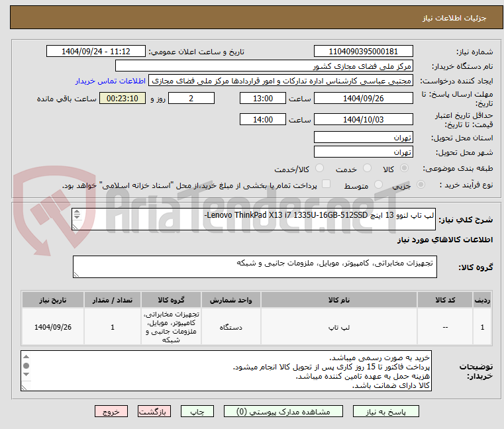Click the remaining days field showing 2
The height and width of the screenshot is (429, 504).
click(191, 99)
